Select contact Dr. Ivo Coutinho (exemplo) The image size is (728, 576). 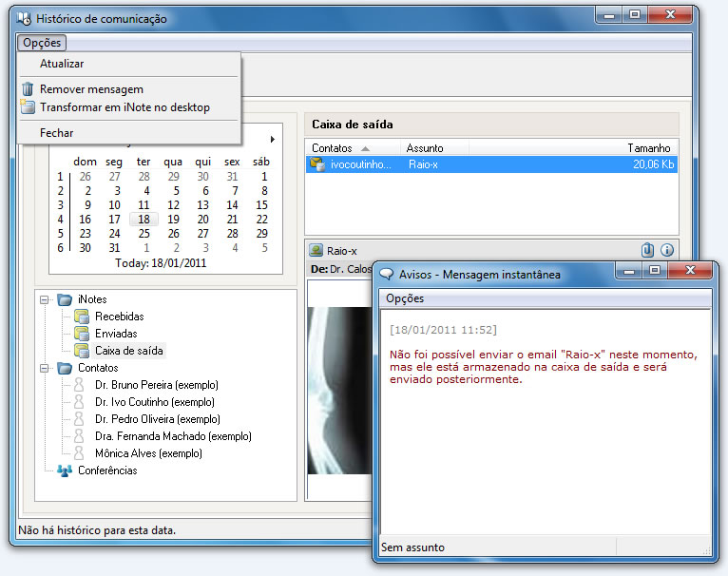tap(155, 402)
